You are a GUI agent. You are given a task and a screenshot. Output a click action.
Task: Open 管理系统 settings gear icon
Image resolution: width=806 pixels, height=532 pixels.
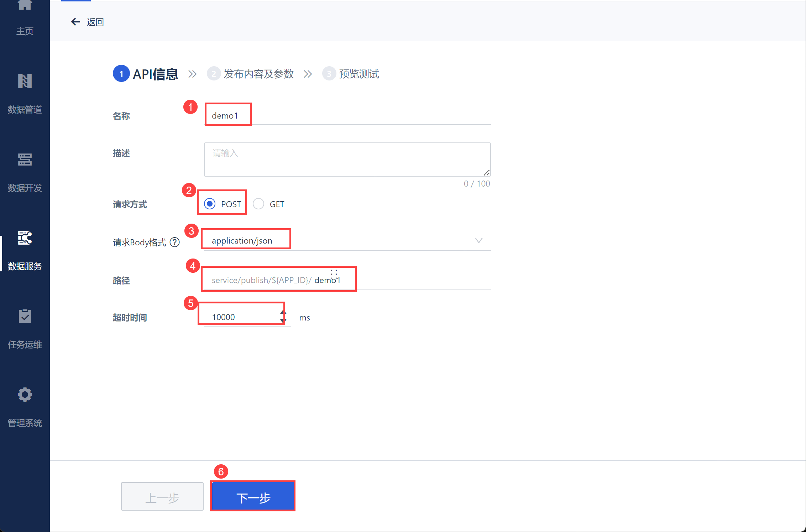click(x=25, y=395)
